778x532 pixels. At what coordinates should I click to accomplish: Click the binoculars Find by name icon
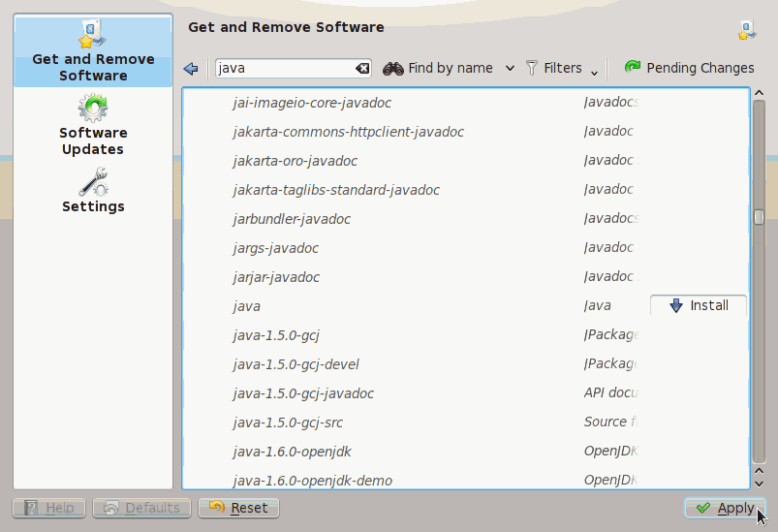point(393,69)
